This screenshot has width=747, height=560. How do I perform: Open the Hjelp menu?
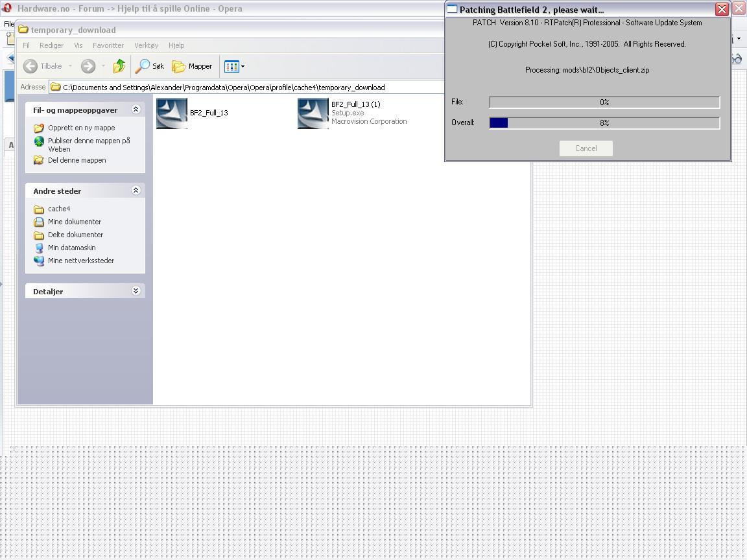[176, 45]
